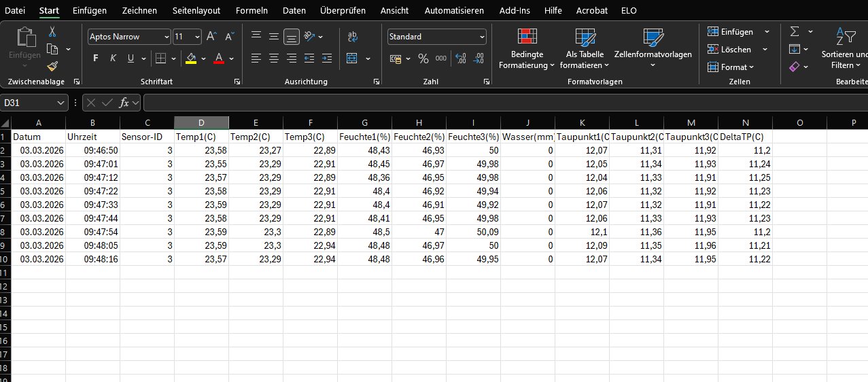Toggle underline formatting
The height and width of the screenshot is (382, 868).
(x=131, y=58)
